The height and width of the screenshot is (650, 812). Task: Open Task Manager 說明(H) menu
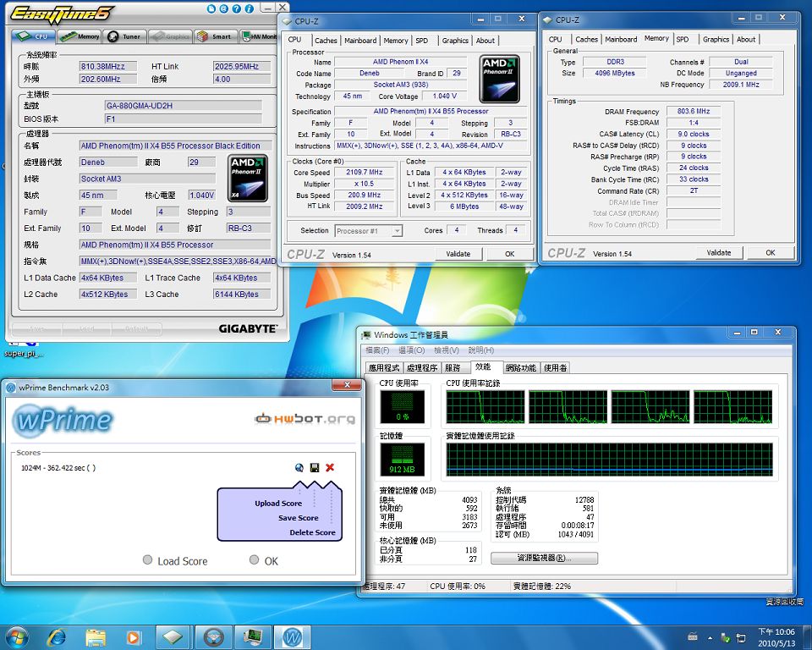[x=481, y=350]
